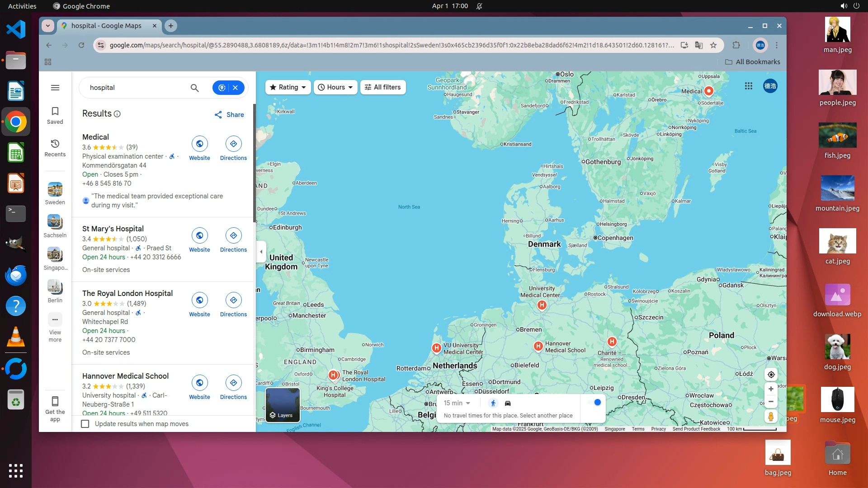Switch to the hospital Google Maps tab

tap(106, 26)
